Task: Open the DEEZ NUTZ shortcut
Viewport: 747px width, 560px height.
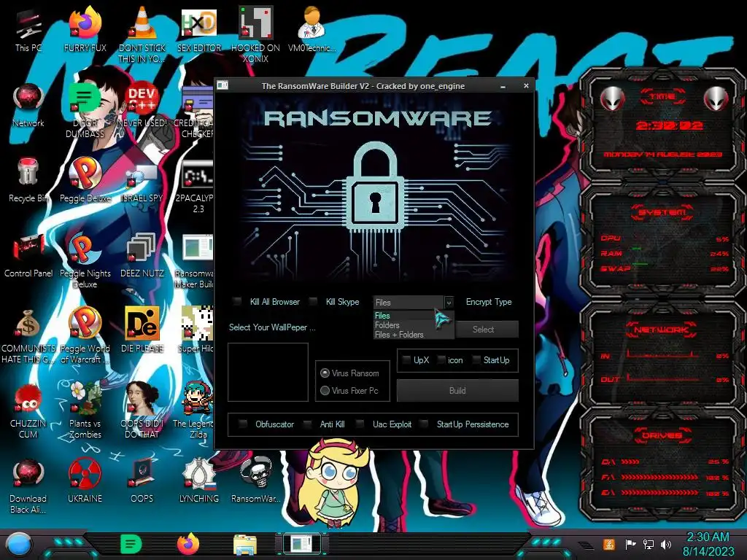Action: (x=142, y=256)
